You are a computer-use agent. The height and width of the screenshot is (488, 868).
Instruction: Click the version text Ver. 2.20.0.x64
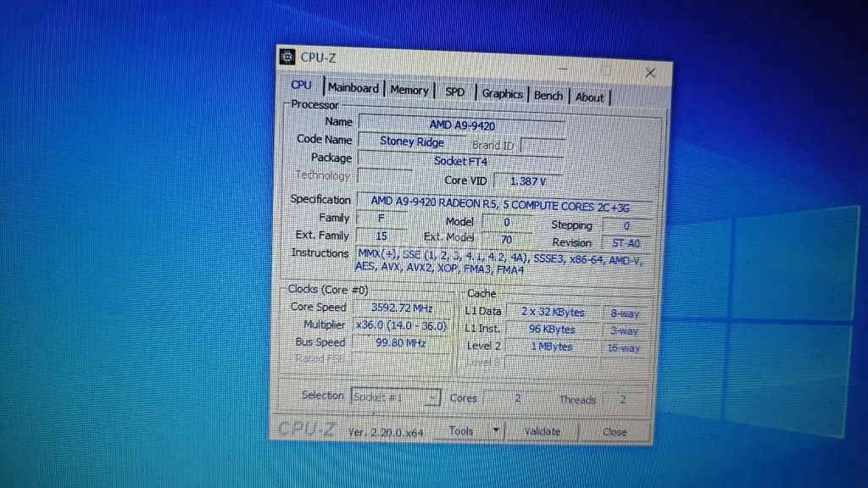pos(386,432)
